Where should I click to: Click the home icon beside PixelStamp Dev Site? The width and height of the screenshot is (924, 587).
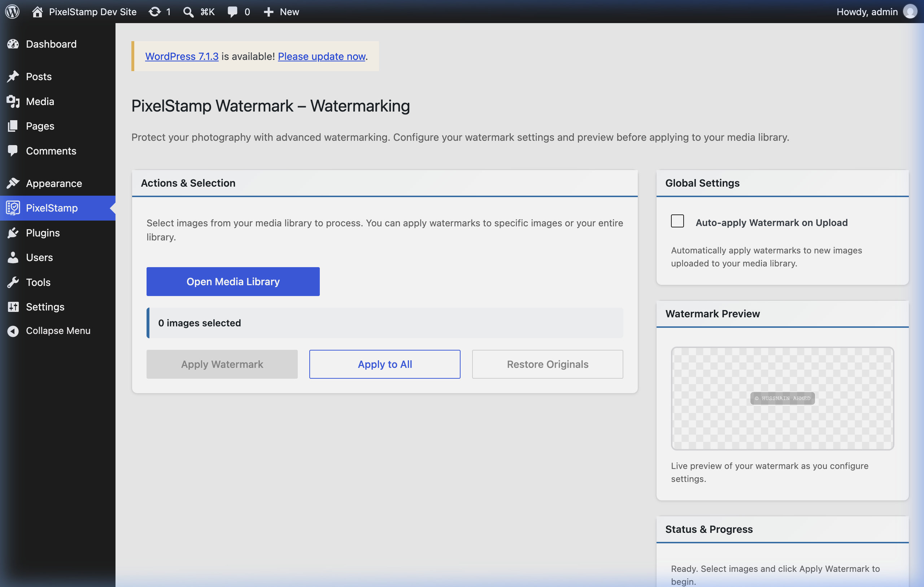(37, 12)
